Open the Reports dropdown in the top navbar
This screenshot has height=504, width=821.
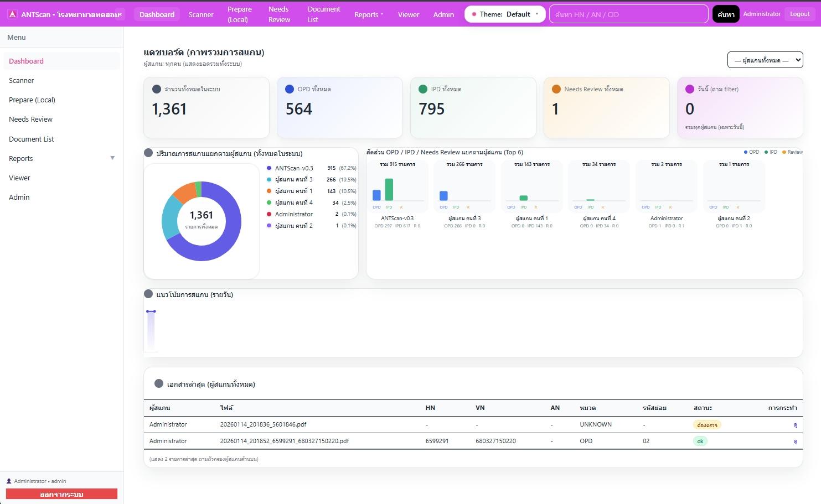coord(368,14)
